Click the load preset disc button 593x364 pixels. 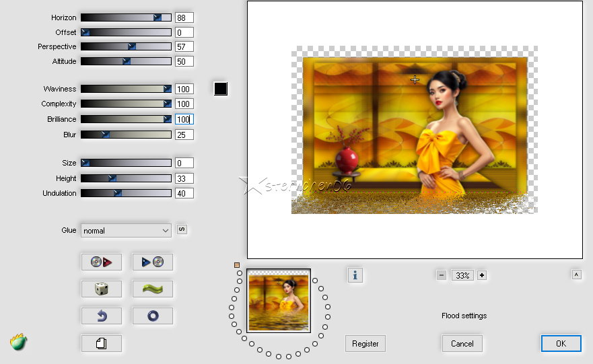tap(101, 262)
